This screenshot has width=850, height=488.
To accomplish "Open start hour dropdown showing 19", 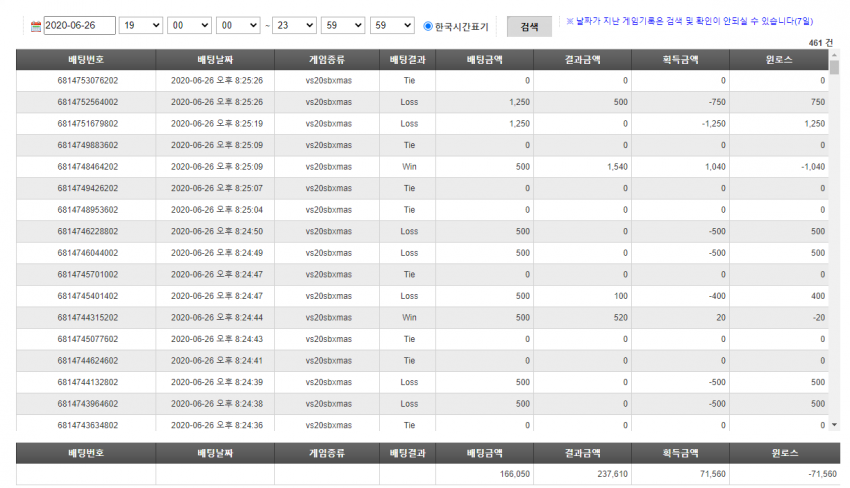I will point(140,25).
